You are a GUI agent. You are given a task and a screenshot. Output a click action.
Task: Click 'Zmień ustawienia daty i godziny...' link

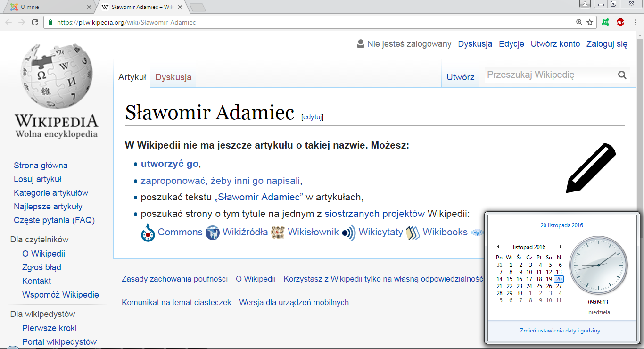pyautogui.click(x=562, y=331)
